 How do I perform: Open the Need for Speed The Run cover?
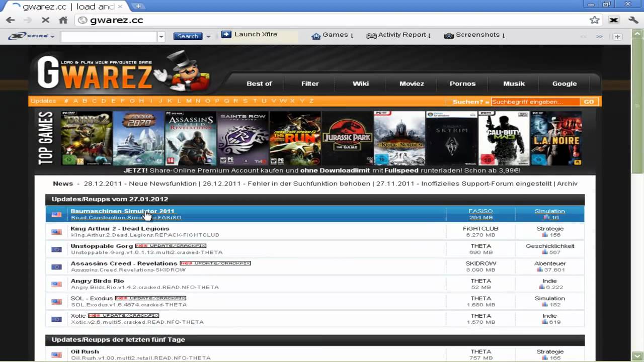pyautogui.click(x=295, y=138)
